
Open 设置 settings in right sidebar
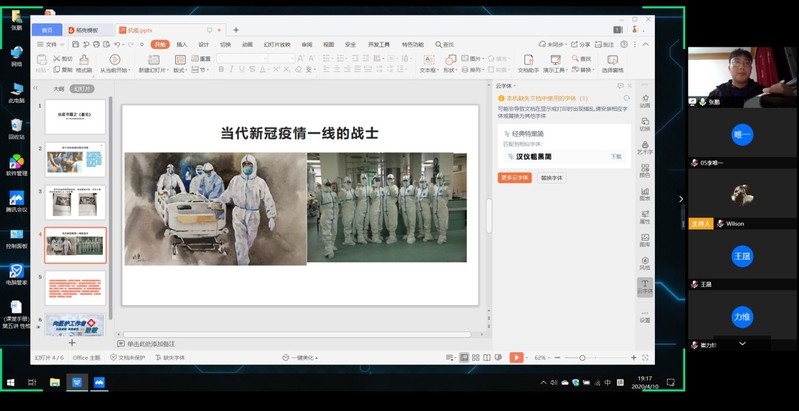tap(645, 315)
